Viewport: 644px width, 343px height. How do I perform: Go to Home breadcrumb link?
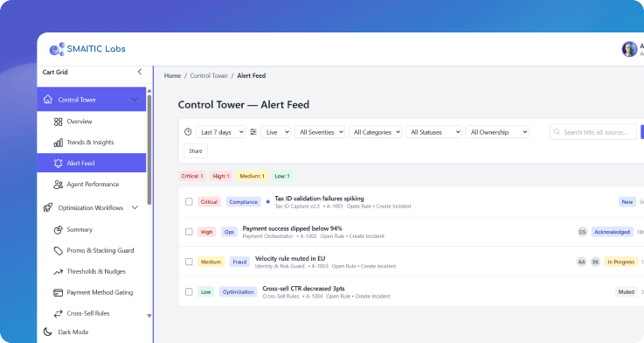point(172,75)
